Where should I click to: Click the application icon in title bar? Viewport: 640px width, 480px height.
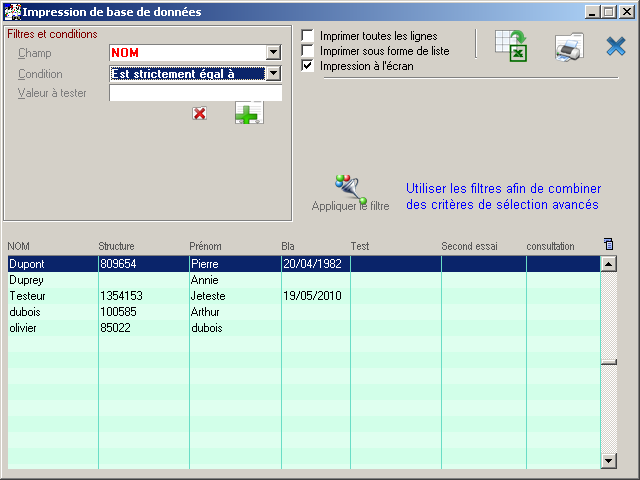[12, 12]
